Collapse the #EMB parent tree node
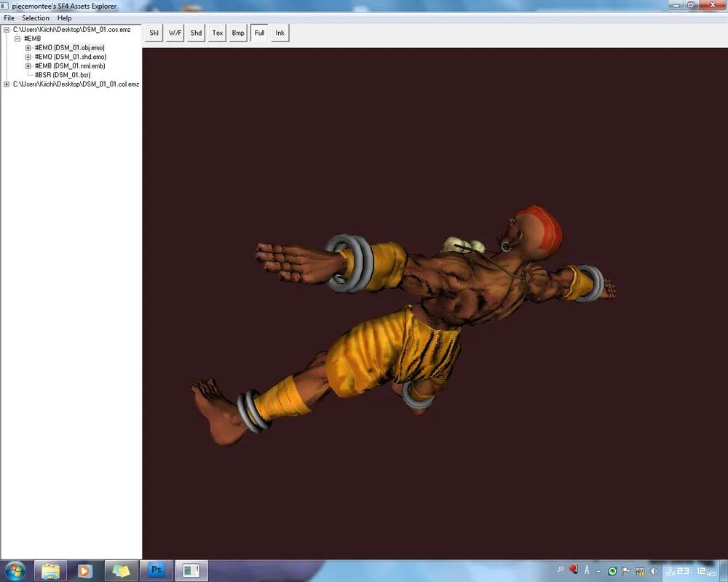Viewport: 728px width, 582px height. pyautogui.click(x=17, y=39)
